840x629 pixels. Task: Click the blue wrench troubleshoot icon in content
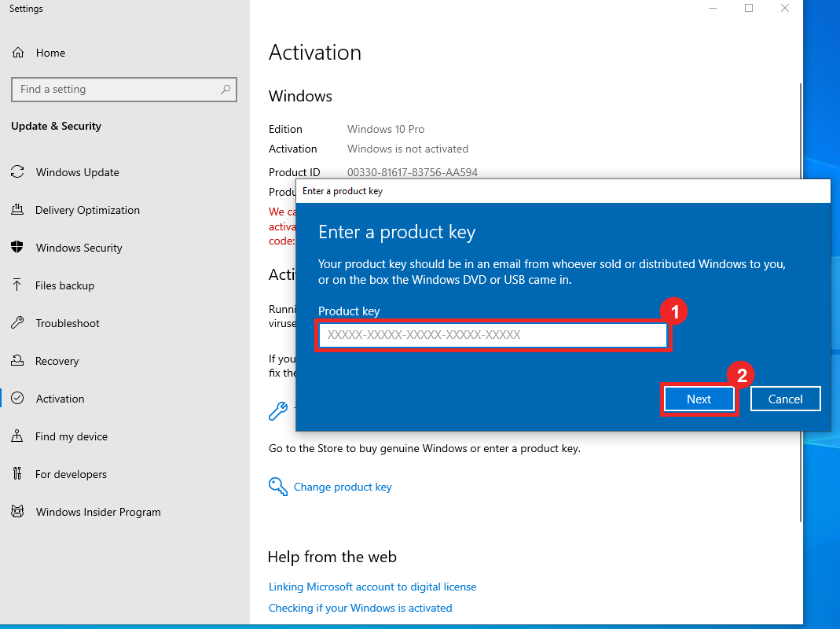pos(278,411)
